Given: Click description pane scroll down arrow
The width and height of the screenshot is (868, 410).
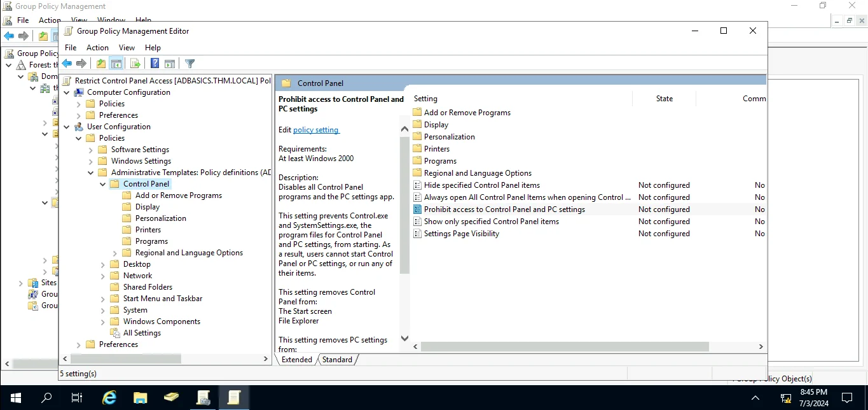Looking at the screenshot, I should pos(404,338).
